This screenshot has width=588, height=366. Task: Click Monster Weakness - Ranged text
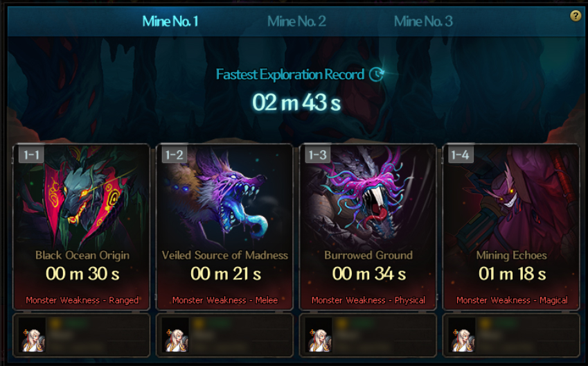(x=82, y=300)
